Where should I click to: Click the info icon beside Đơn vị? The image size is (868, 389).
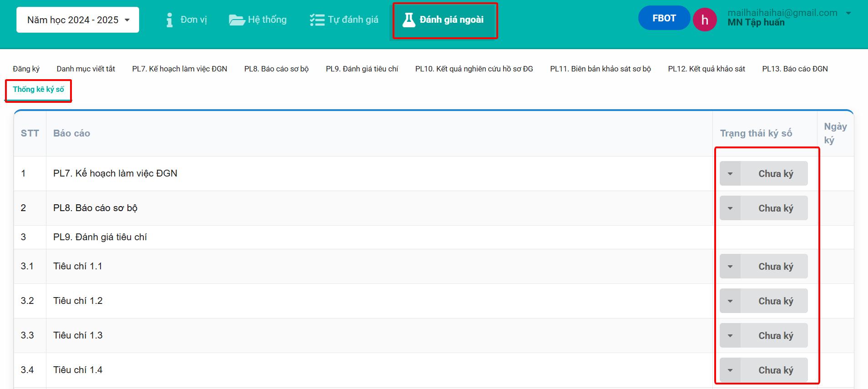point(170,20)
